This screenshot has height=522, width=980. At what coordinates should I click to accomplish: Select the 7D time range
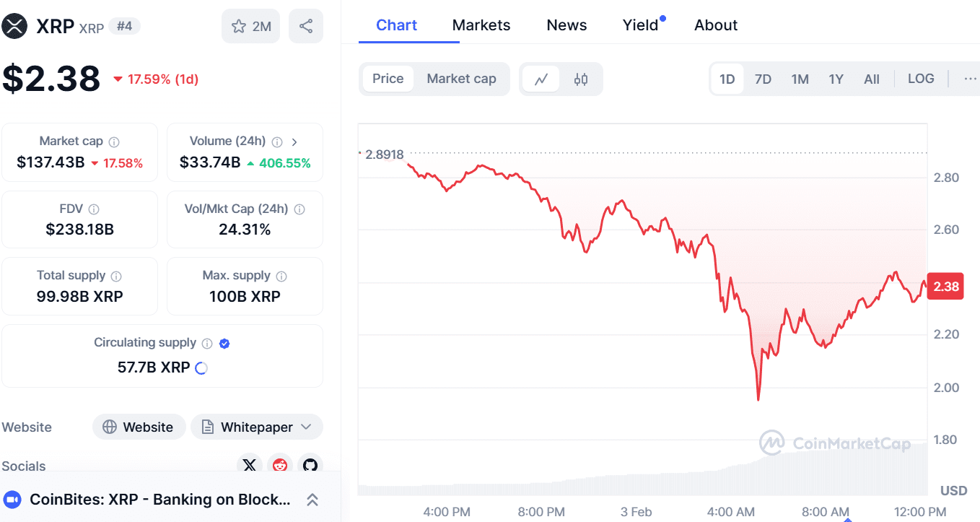pyautogui.click(x=763, y=79)
